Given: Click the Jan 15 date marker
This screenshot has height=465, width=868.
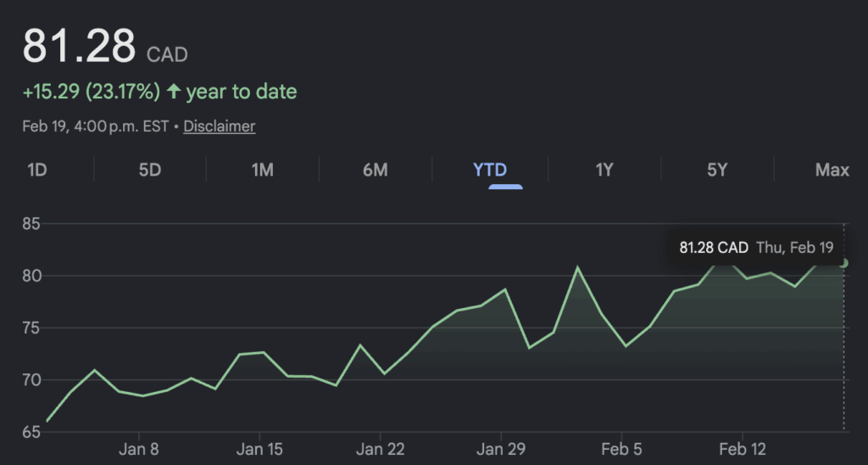Looking at the screenshot, I should click(x=259, y=449).
